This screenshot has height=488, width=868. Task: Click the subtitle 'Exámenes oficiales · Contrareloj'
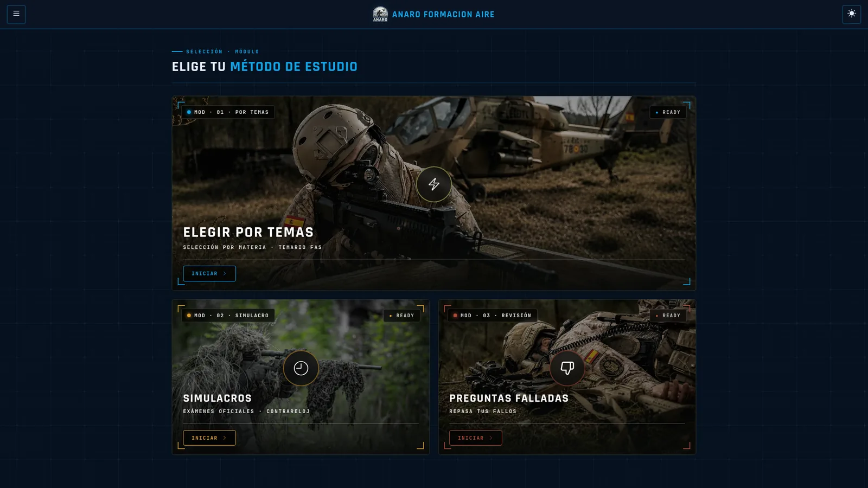click(246, 412)
